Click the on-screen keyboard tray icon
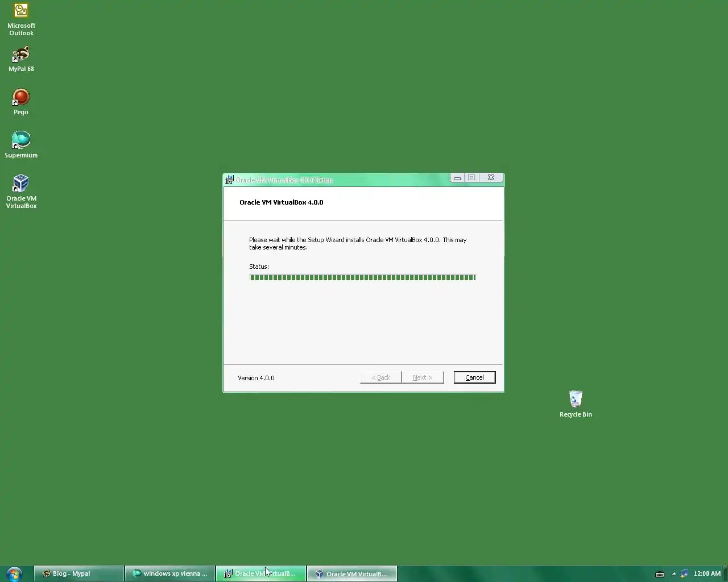 [660, 573]
